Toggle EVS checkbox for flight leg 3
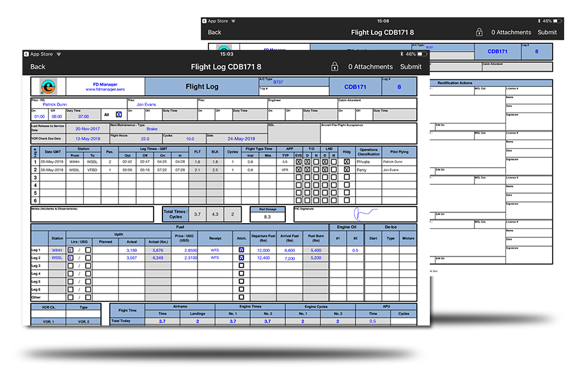Screen dimensions: 584x392 pyautogui.click(x=299, y=178)
